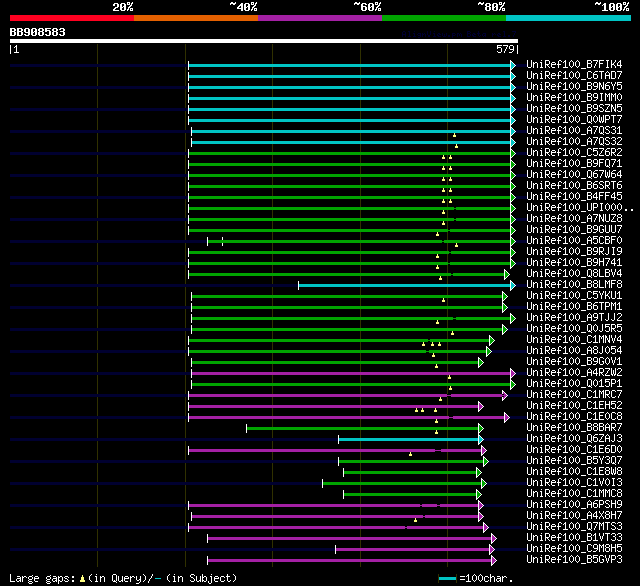Select the query name BB908583
The image size is (640, 586).
pos(38,32)
